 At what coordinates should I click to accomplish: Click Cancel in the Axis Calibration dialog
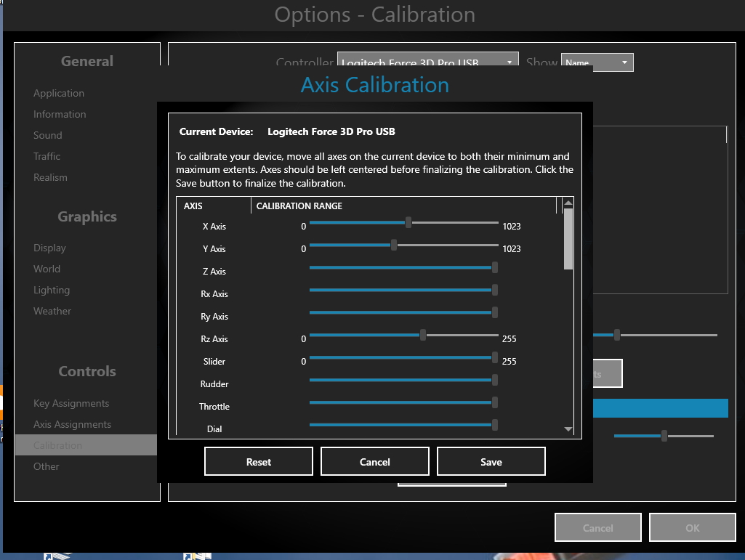point(375,461)
